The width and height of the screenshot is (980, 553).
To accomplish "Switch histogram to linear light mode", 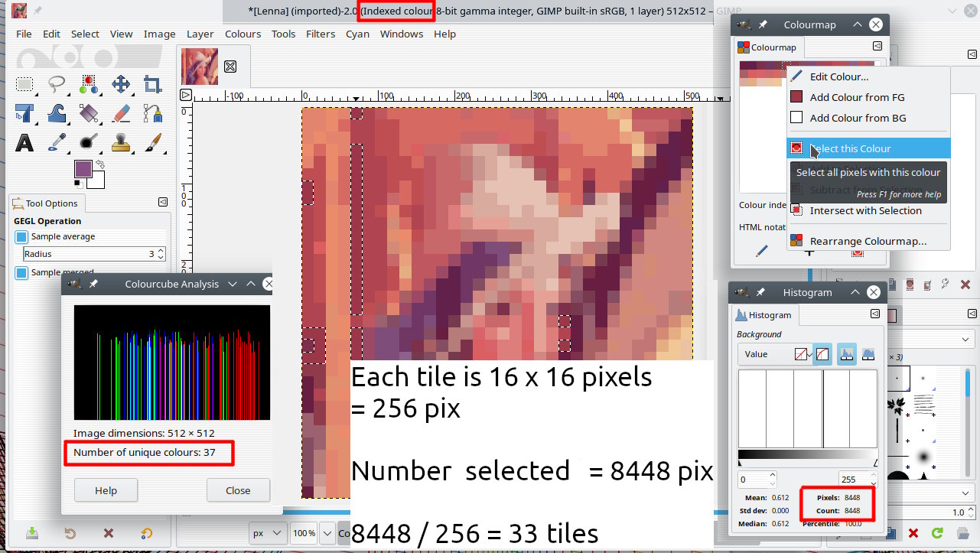I will (801, 354).
